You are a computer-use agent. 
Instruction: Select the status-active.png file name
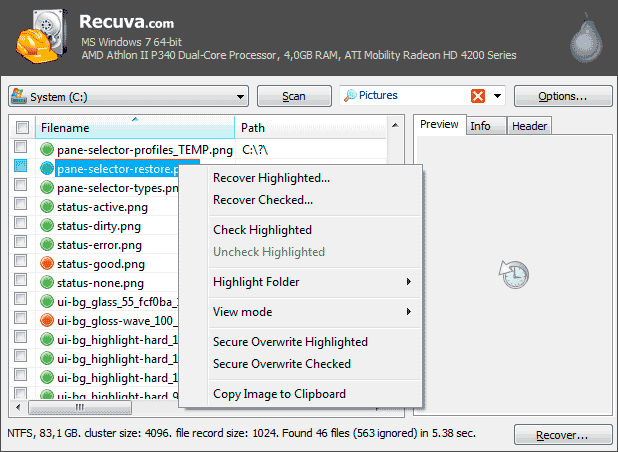click(102, 207)
